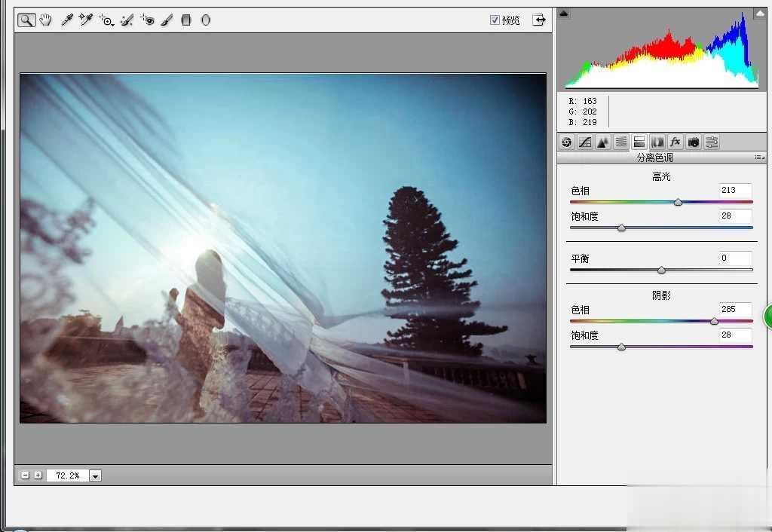Open the 分离色调 panel options menu
The image size is (772, 532).
pos(758,157)
